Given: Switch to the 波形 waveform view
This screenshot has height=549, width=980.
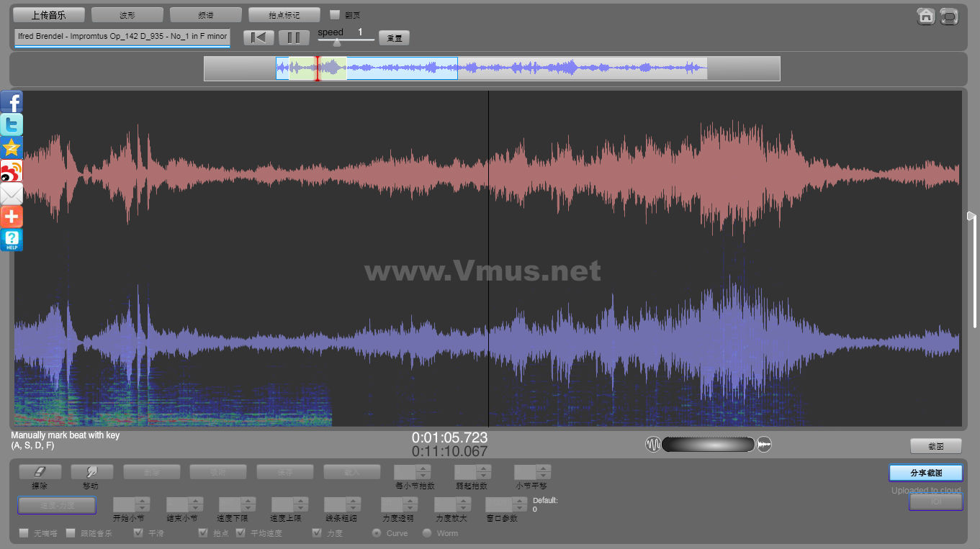Looking at the screenshot, I should tap(127, 15).
